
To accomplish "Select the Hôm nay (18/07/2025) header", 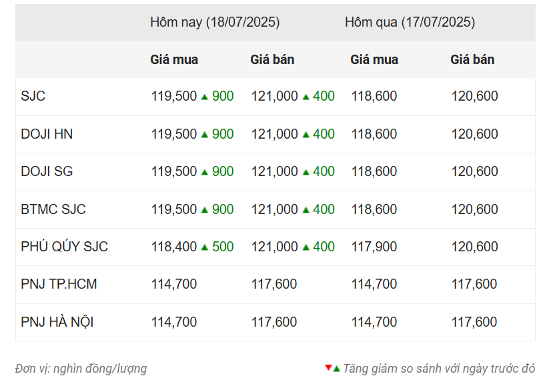I will tap(215, 22).
